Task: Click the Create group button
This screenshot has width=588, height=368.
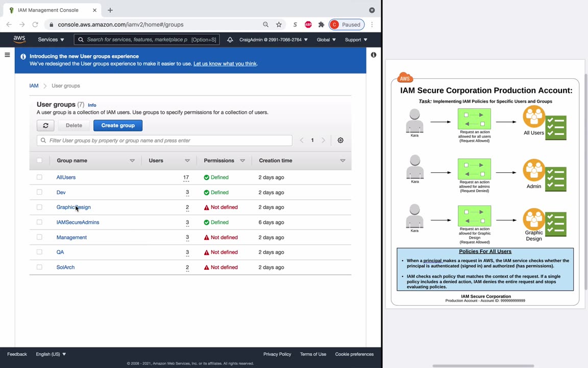Action: point(118,125)
